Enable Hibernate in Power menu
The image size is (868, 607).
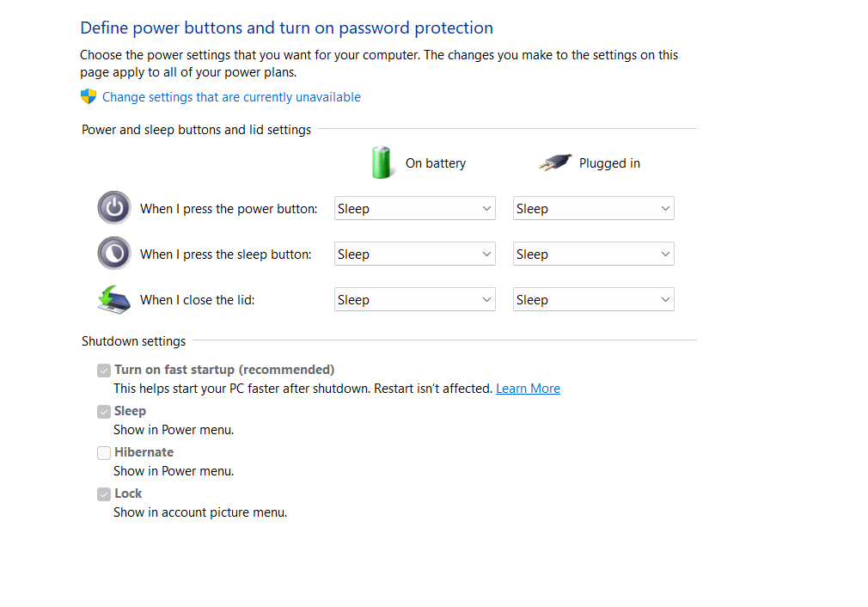[104, 453]
